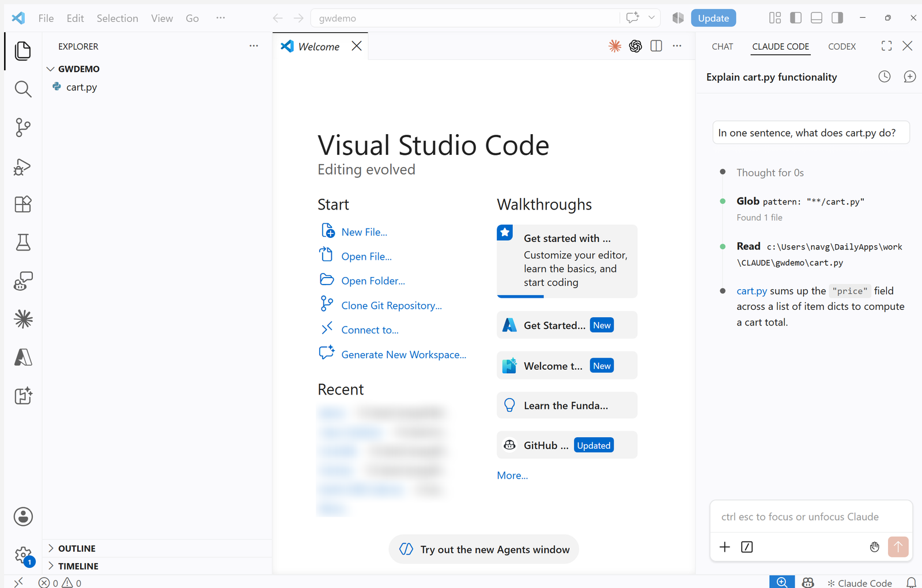Customize layout from title bar
This screenshot has height=588, width=922.
[x=775, y=18]
